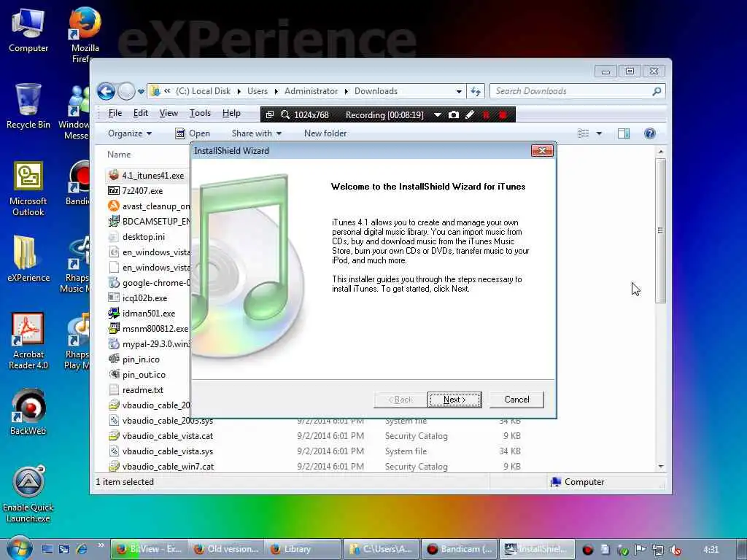Open the File menu in Explorer
This screenshot has height=560, width=747.
[x=115, y=113]
